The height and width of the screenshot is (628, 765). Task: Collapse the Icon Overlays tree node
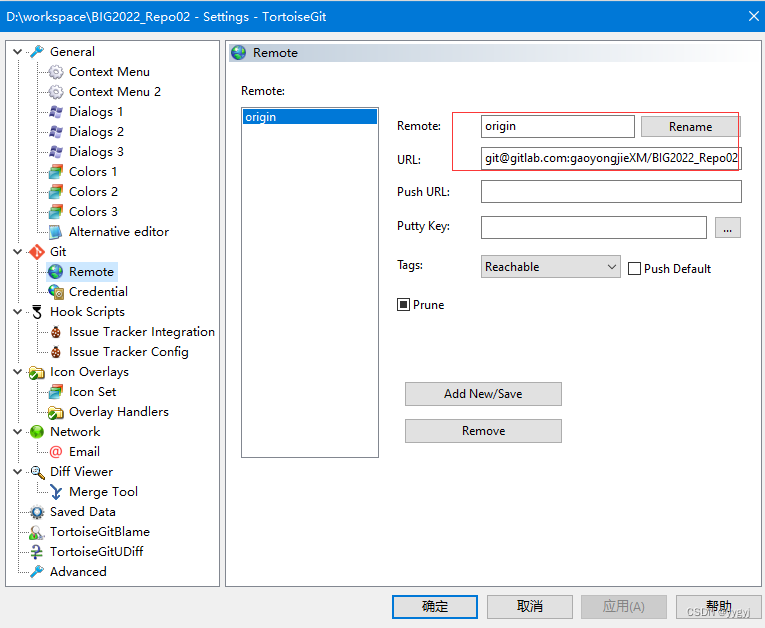(18, 372)
